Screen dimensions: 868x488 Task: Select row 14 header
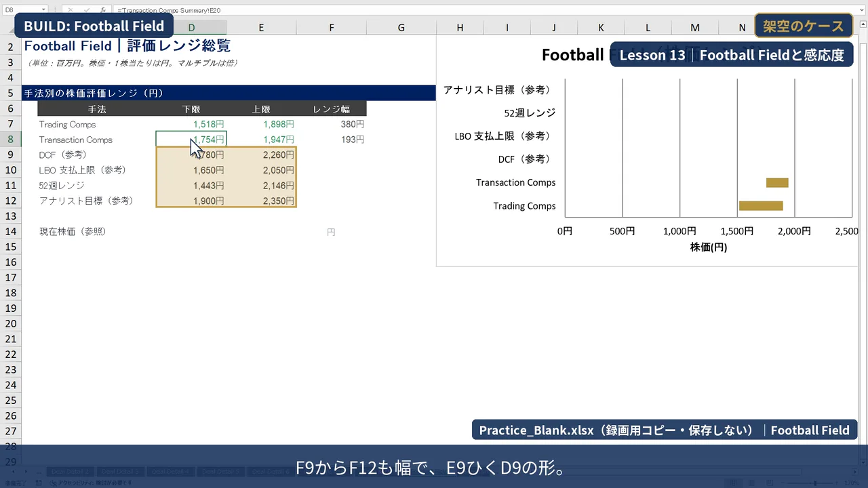[10, 231]
